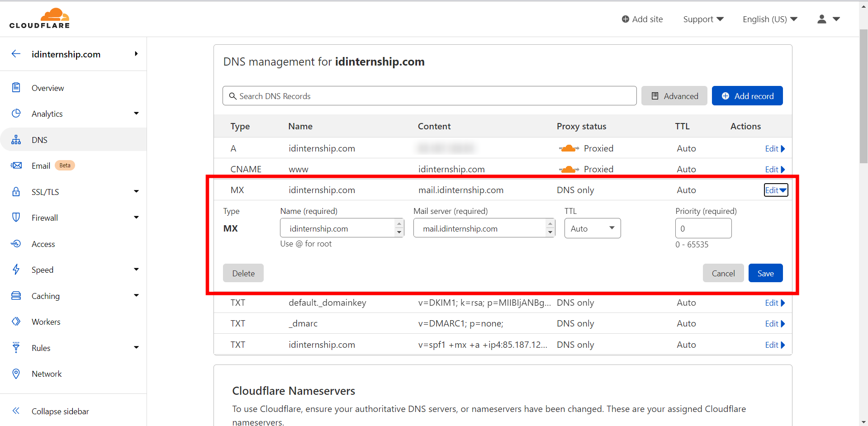Click the Add record button
Image resolution: width=868 pixels, height=426 pixels.
tap(747, 96)
